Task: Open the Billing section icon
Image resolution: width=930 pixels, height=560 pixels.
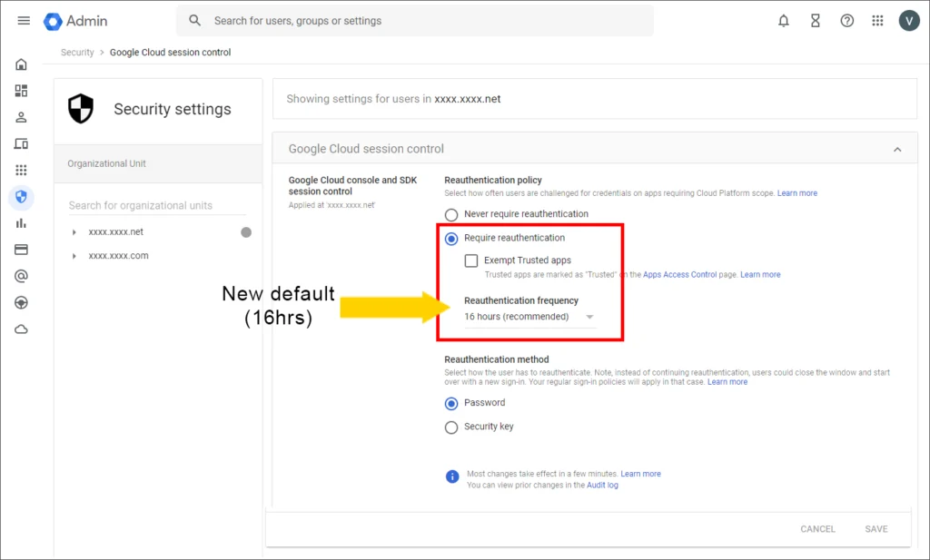Action: point(21,249)
